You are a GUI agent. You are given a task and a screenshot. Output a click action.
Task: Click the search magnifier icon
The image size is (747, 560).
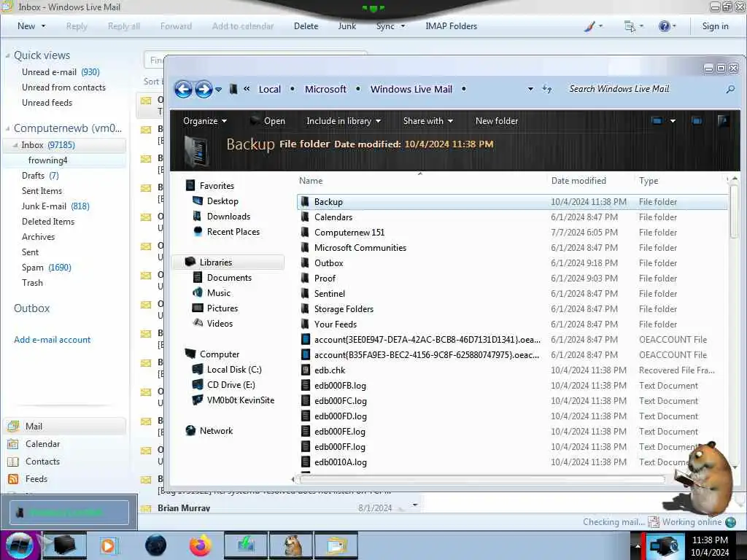pyautogui.click(x=729, y=89)
